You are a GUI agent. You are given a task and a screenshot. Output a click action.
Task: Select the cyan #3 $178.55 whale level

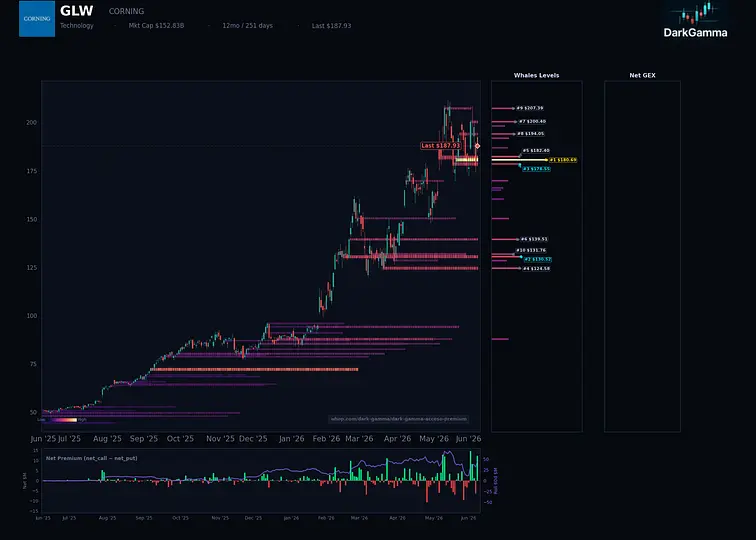pos(536,169)
